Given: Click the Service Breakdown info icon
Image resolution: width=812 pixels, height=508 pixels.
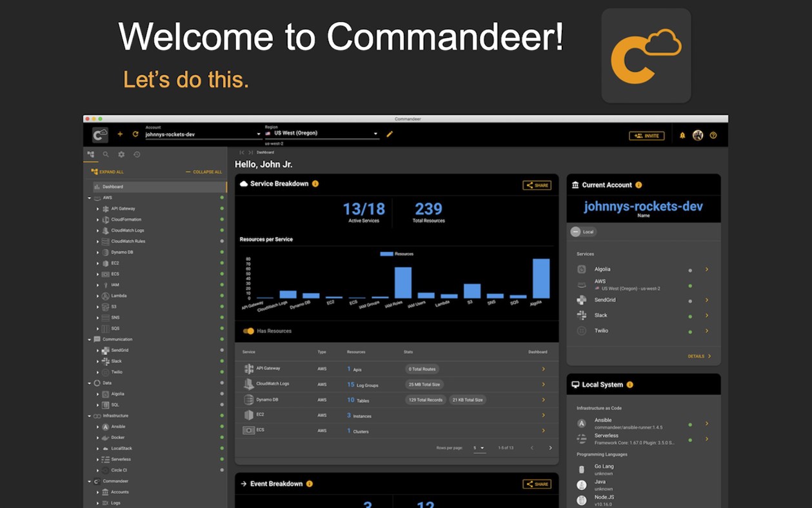Looking at the screenshot, I should 315,184.
